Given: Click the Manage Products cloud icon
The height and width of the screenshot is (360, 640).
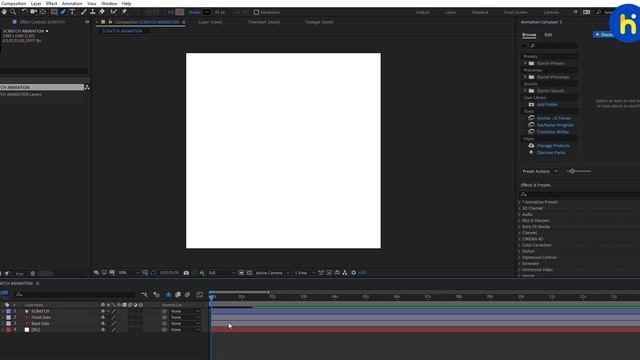Looking at the screenshot, I should (531, 145).
